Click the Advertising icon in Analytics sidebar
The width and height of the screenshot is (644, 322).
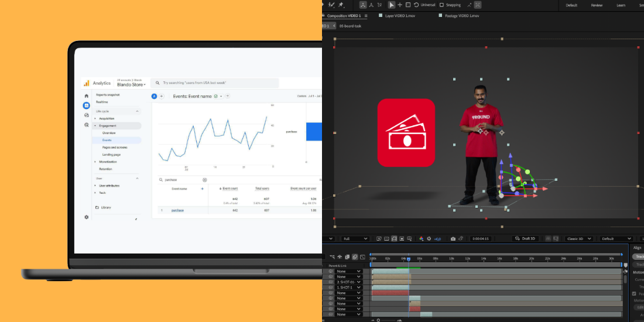pyautogui.click(x=87, y=125)
